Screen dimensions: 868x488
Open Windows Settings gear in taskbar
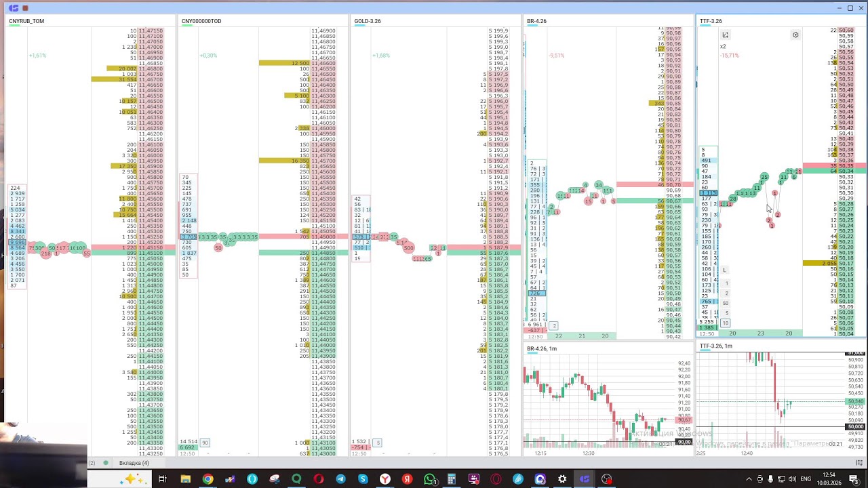562,479
